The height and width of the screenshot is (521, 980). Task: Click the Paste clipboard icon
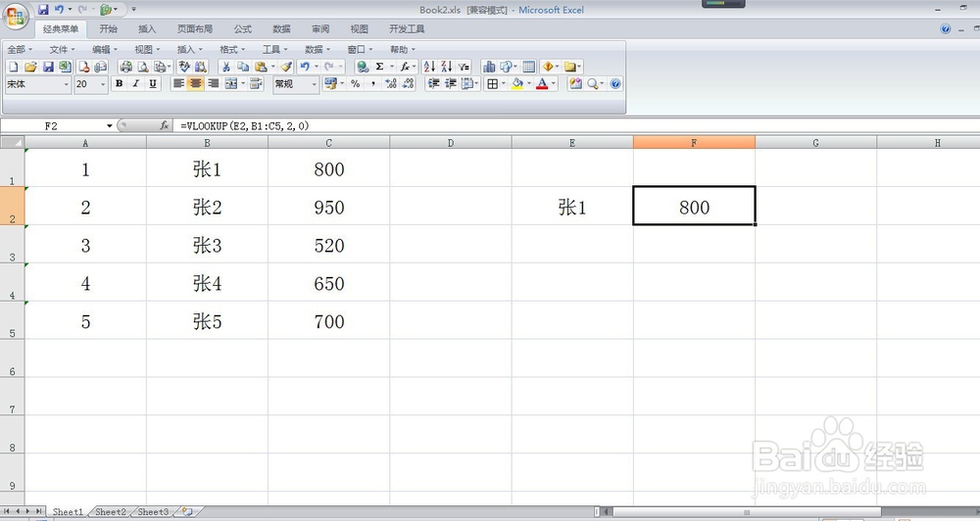pyautogui.click(x=261, y=67)
